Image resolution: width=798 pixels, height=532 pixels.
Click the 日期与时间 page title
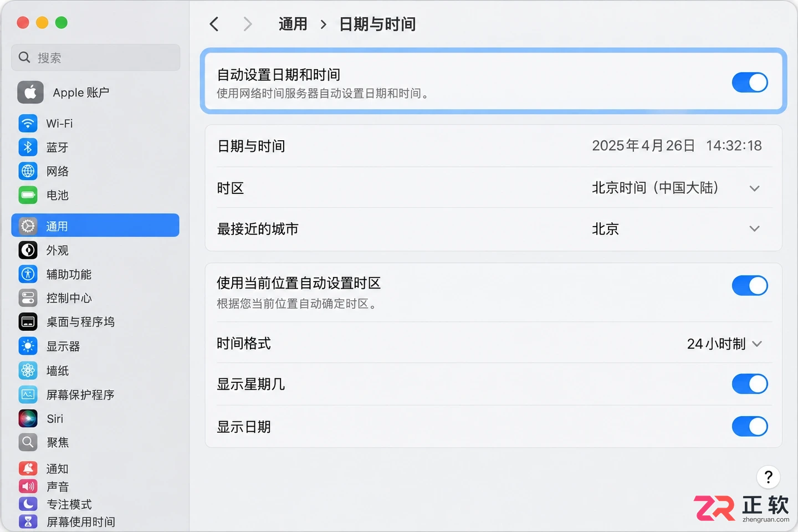tap(377, 24)
